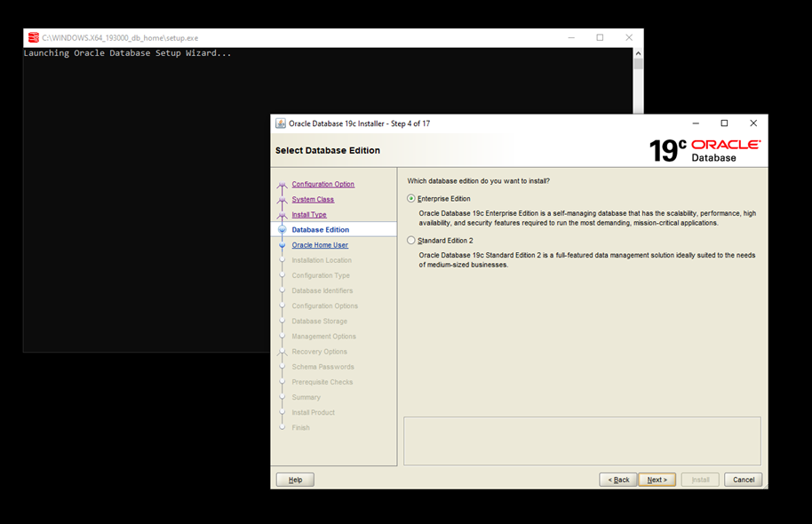Click the Finish step label
The width and height of the screenshot is (812, 524).
pyautogui.click(x=300, y=428)
